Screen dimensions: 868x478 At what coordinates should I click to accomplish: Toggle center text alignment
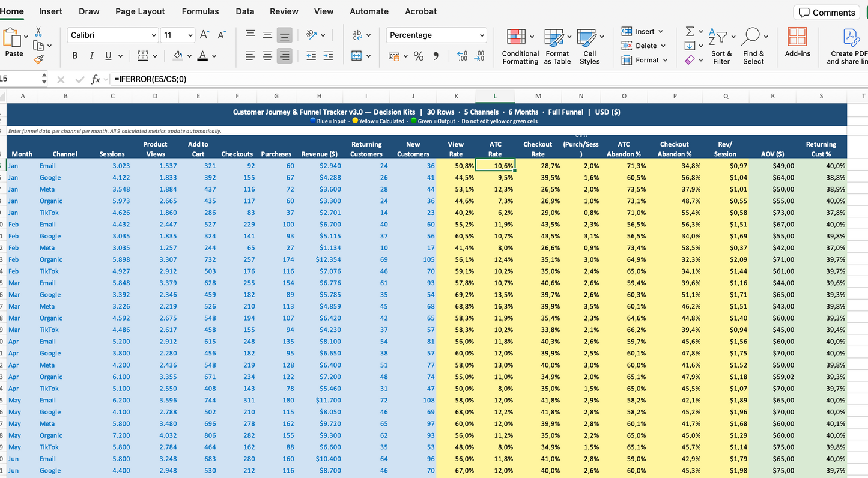pyautogui.click(x=268, y=56)
